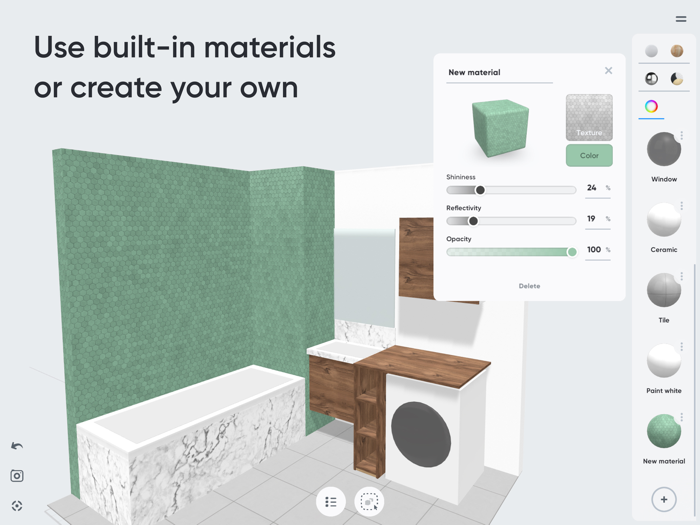This screenshot has height=525, width=700.
Task: Choose the Window material sphere
Action: (x=664, y=149)
